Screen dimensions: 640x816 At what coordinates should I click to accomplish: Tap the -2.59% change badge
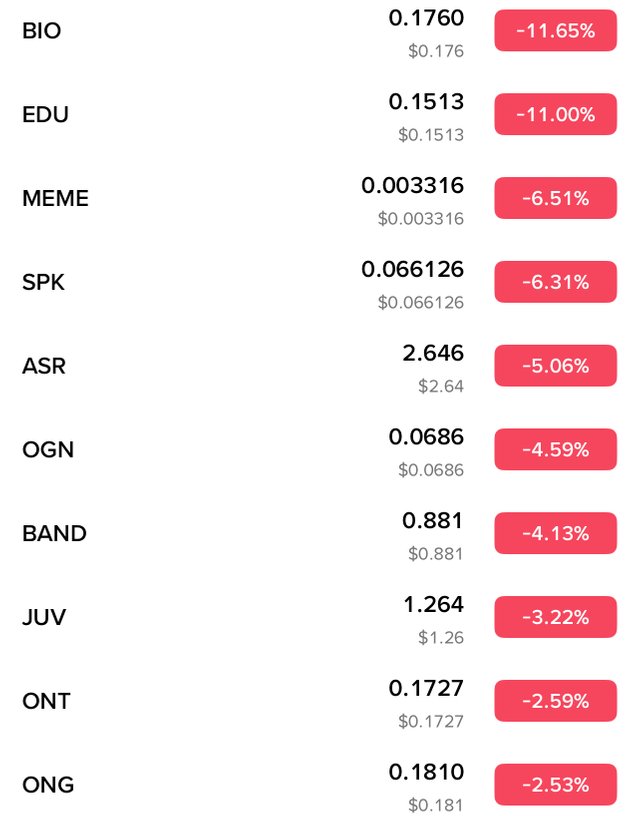coord(555,701)
